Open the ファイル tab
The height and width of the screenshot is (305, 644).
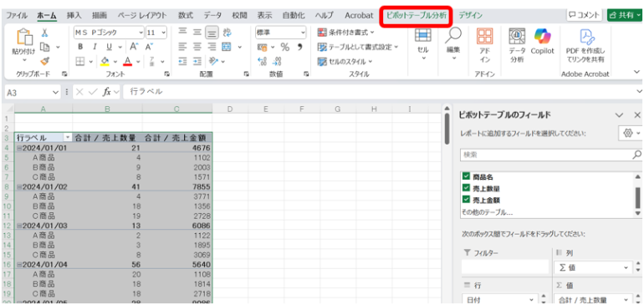[x=17, y=16]
